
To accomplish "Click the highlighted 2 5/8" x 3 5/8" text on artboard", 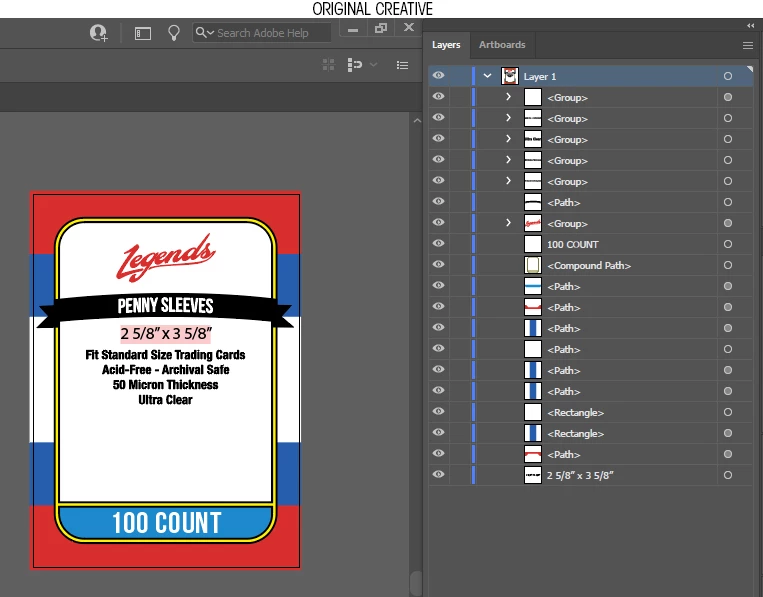I will pyautogui.click(x=166, y=334).
